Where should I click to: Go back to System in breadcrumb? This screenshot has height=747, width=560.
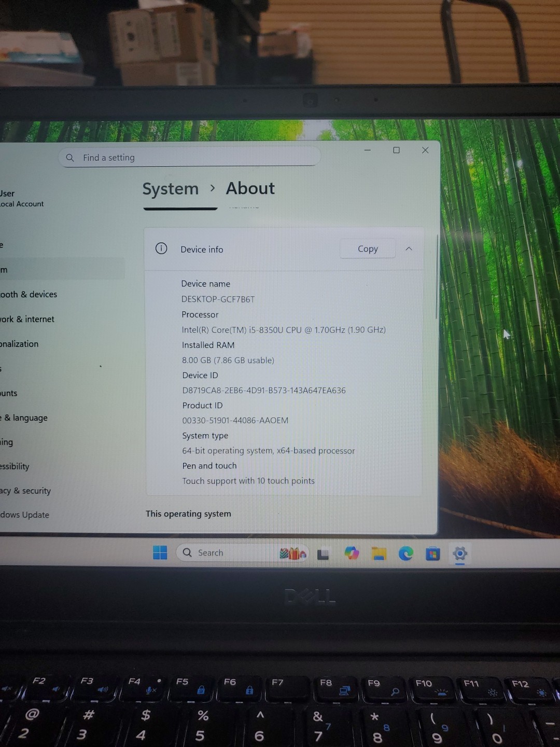tap(171, 189)
